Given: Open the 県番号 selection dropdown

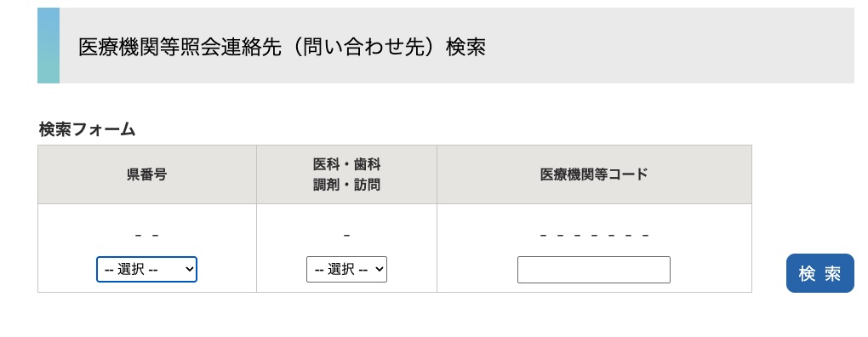Looking at the screenshot, I should click(x=146, y=270).
